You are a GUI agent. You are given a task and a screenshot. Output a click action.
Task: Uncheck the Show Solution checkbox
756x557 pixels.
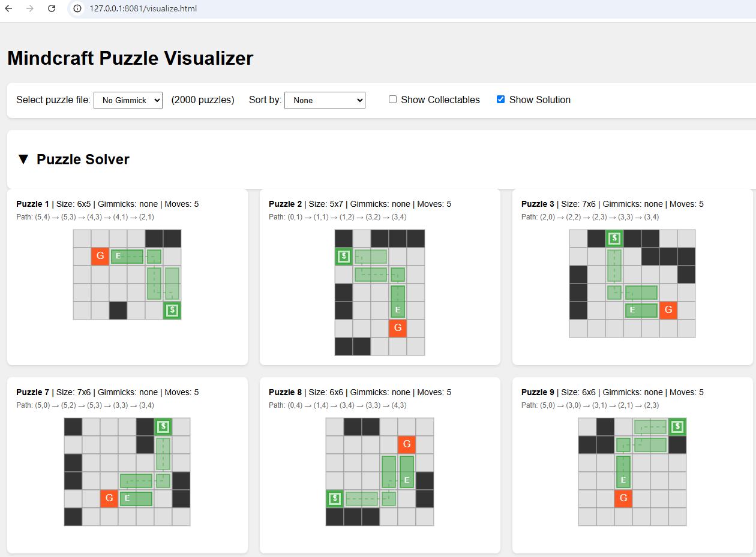pyautogui.click(x=500, y=100)
